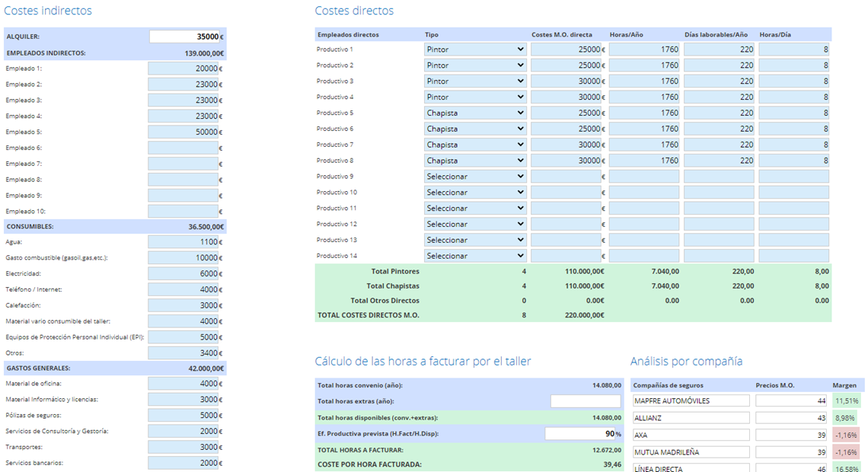Click the Empleado 5 salary field
868x472 pixels.
tap(183, 132)
